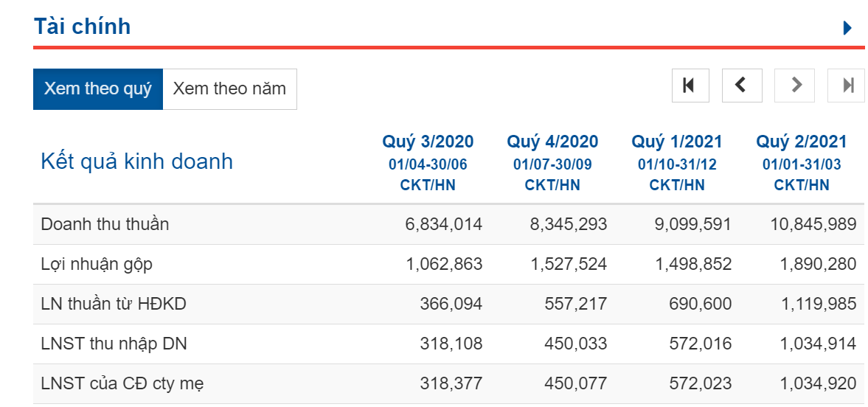
Task: Go to previous quarter using left chevron
Action: 740,86
